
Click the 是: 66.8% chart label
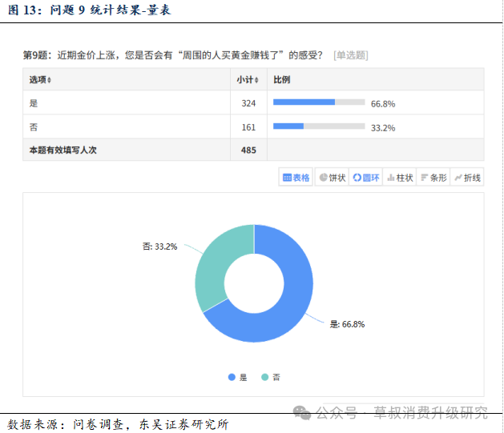point(347,324)
